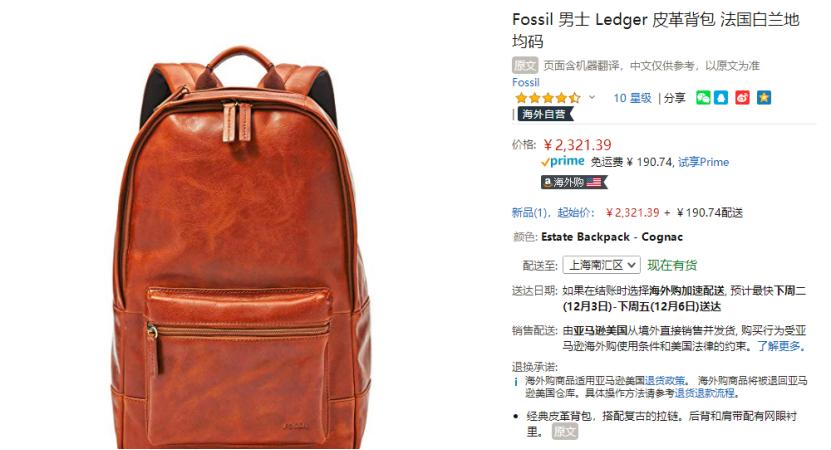Image resolution: width=831 pixels, height=450 pixels.
Task: Open 上海南汇区 delivery region dropdown
Action: tap(602, 264)
